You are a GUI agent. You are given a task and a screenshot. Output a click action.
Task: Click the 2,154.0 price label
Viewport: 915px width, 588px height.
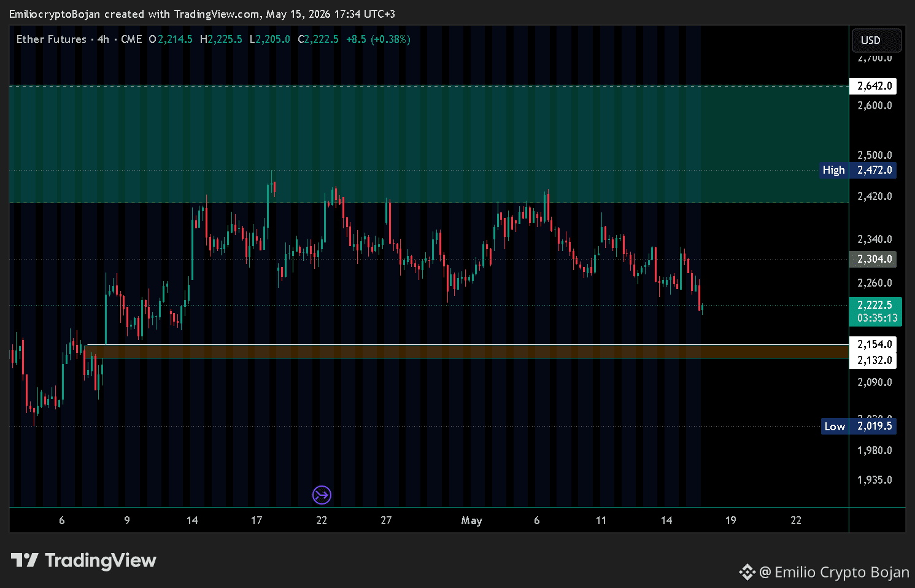[873, 344]
